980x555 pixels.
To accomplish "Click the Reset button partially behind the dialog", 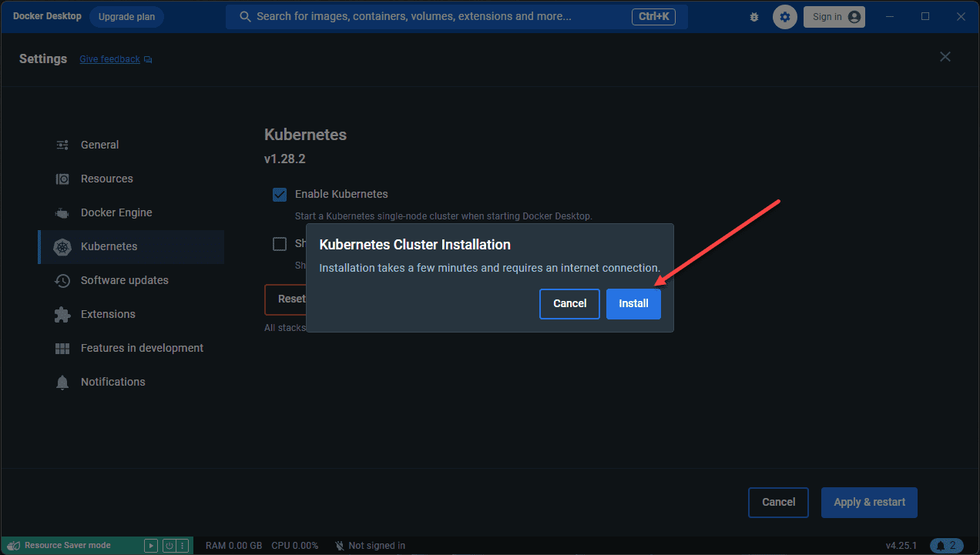I will click(x=286, y=299).
